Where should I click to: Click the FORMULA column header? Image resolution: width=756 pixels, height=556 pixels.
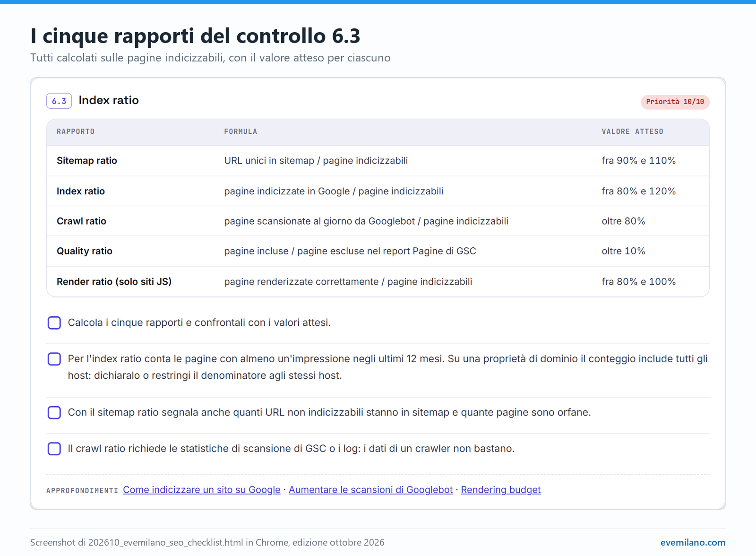[241, 131]
